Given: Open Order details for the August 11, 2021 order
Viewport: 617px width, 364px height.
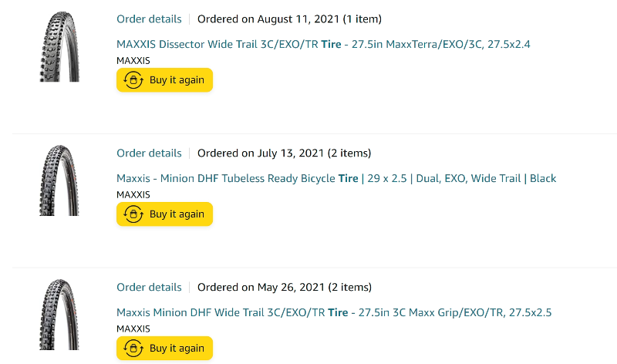Looking at the screenshot, I should pyautogui.click(x=149, y=19).
